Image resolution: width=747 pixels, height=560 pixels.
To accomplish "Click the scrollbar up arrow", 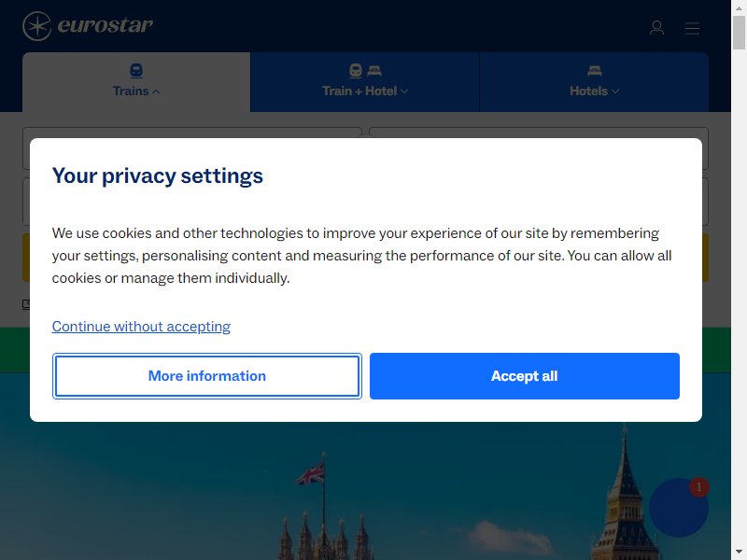I will (x=739, y=7).
